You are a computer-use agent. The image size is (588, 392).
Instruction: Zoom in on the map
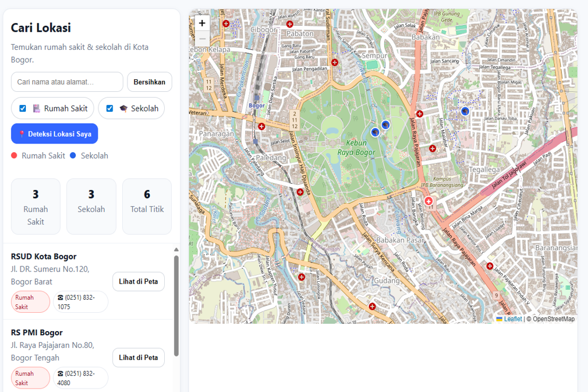(x=202, y=24)
